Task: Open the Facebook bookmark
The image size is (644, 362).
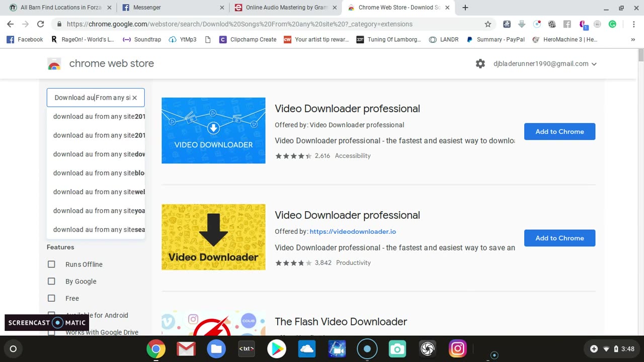Action: [25, 40]
